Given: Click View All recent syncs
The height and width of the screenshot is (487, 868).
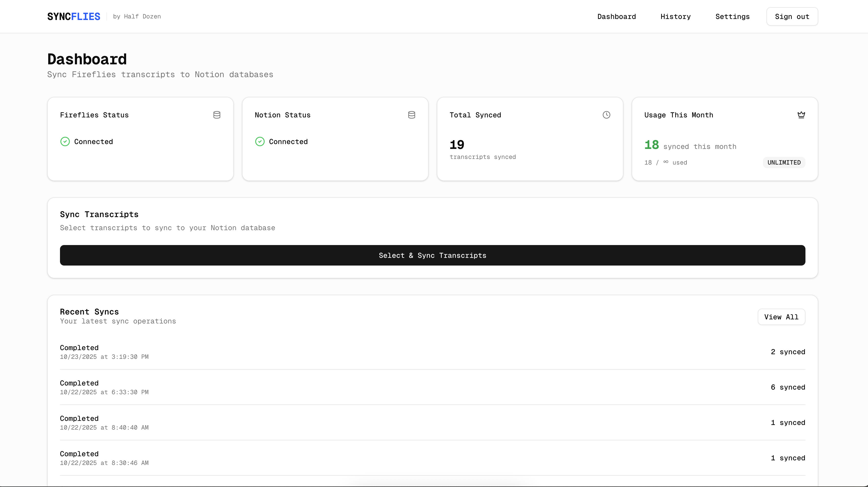Looking at the screenshot, I should 781,317.
